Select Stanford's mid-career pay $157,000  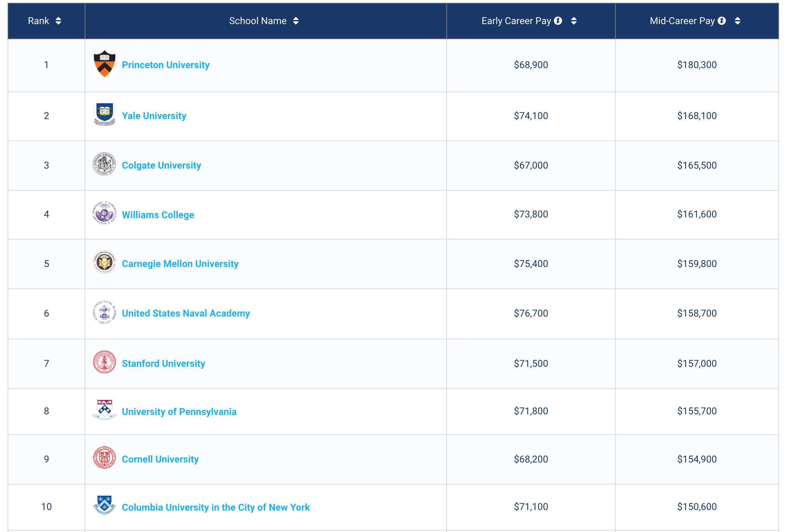pyautogui.click(x=697, y=363)
